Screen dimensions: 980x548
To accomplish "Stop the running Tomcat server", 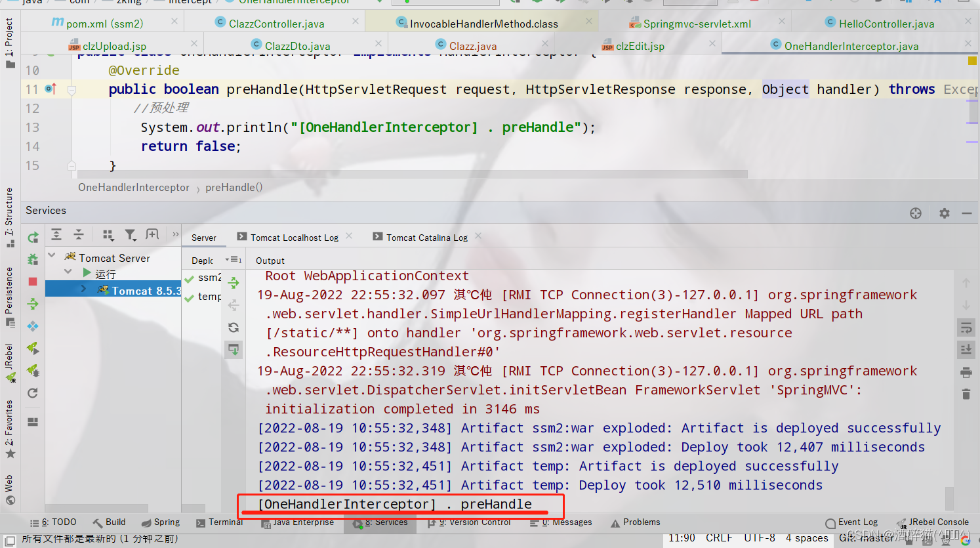I will pyautogui.click(x=33, y=282).
